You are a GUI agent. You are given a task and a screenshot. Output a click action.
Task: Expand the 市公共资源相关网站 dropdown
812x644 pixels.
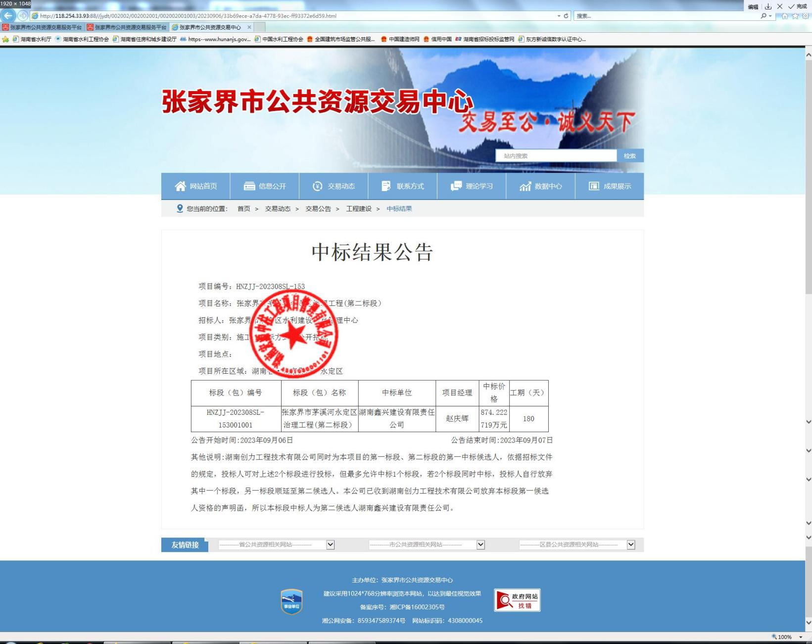(x=479, y=544)
